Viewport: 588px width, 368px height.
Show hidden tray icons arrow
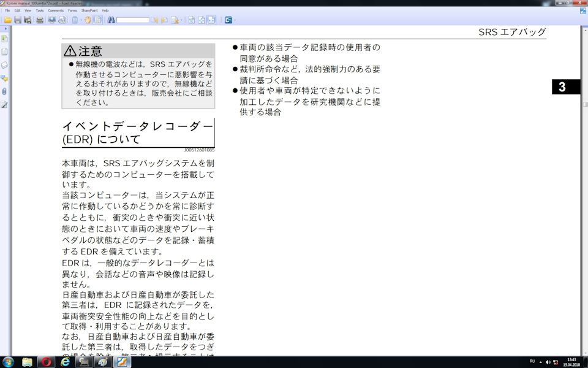point(540,362)
